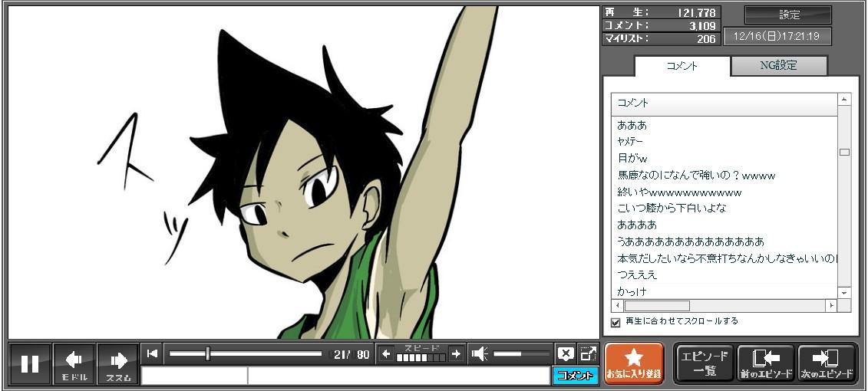
Task: Open the エピソード一覧 episode list
Action: [x=705, y=363]
